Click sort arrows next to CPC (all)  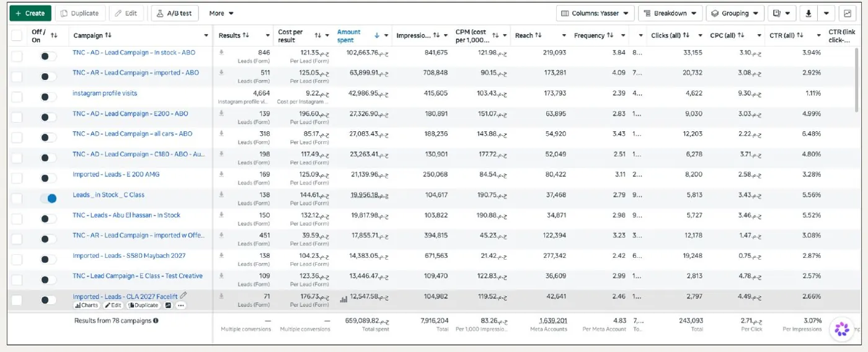[741, 35]
